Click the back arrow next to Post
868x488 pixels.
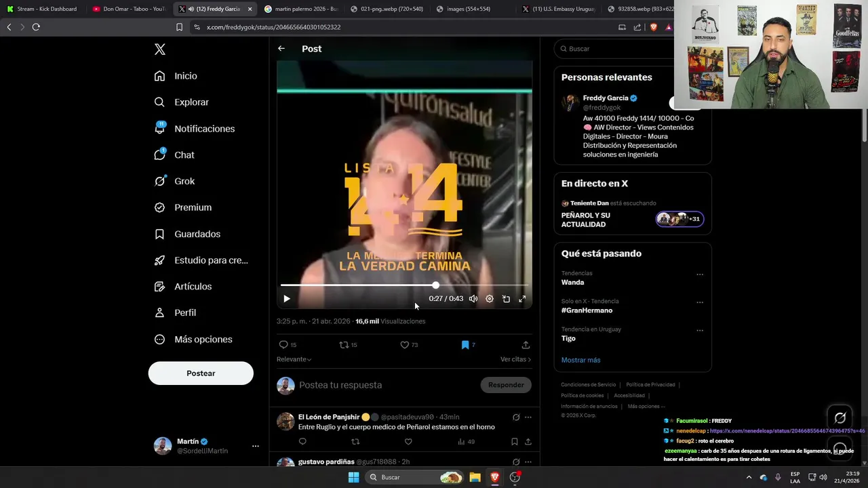281,49
